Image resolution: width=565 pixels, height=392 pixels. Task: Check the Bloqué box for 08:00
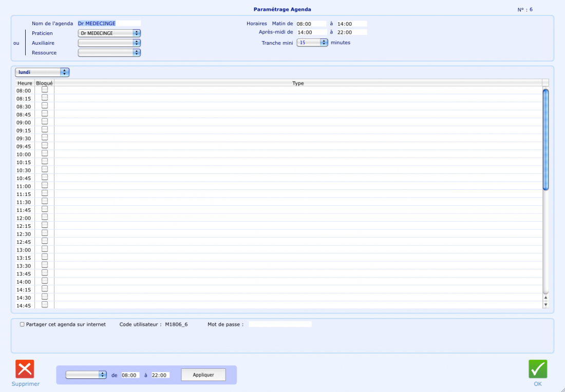tap(45, 89)
